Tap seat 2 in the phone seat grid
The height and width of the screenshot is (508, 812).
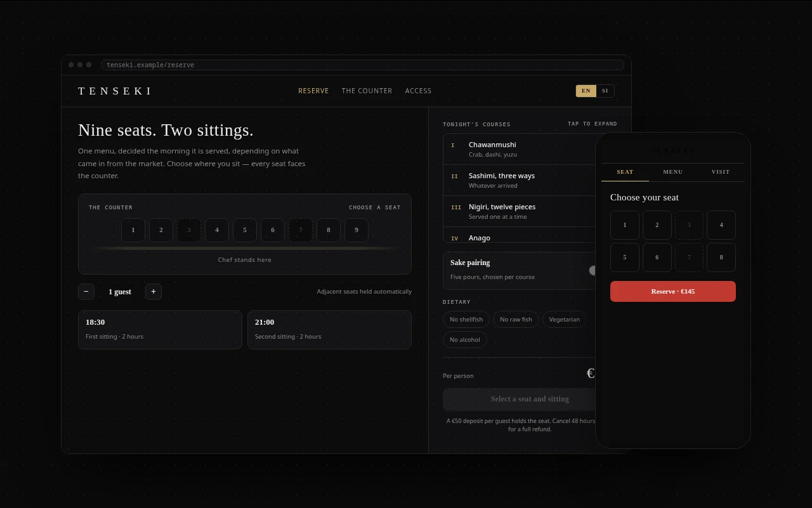pyautogui.click(x=657, y=225)
